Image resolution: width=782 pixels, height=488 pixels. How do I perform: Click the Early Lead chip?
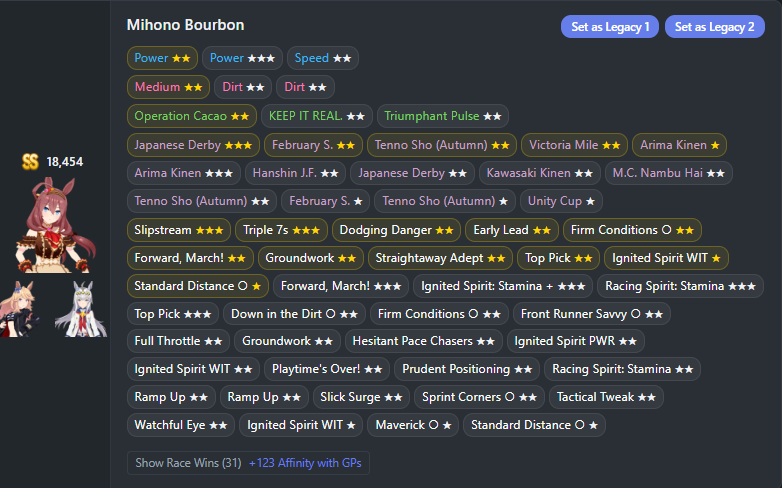click(x=512, y=230)
